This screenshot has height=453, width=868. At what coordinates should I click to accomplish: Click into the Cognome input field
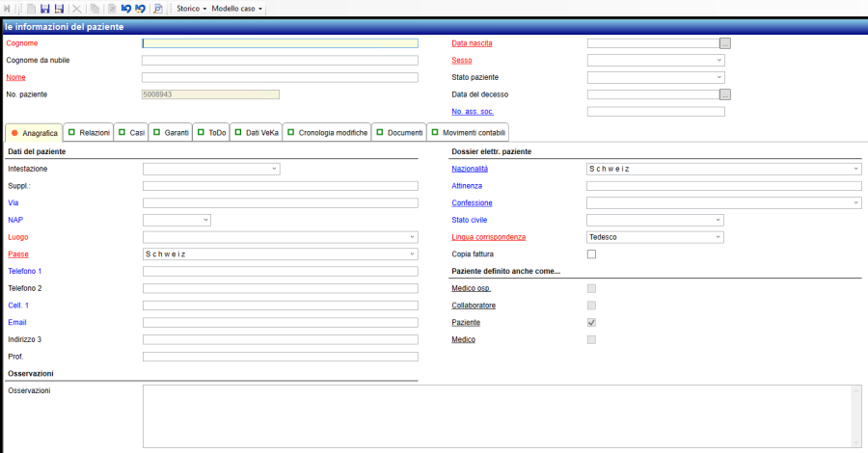(x=280, y=43)
